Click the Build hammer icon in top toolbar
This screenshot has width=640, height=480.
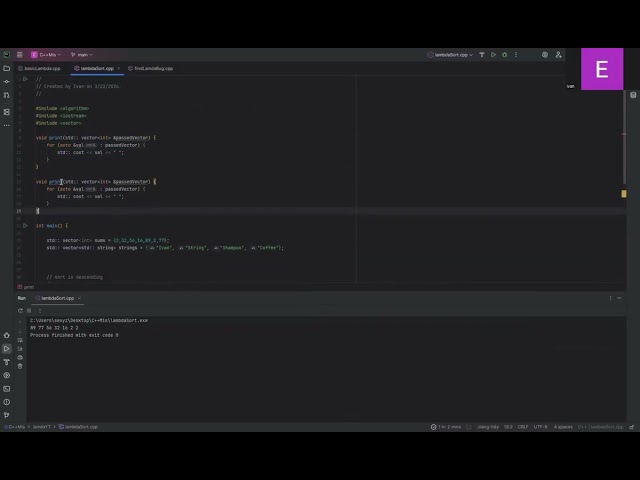click(x=482, y=55)
